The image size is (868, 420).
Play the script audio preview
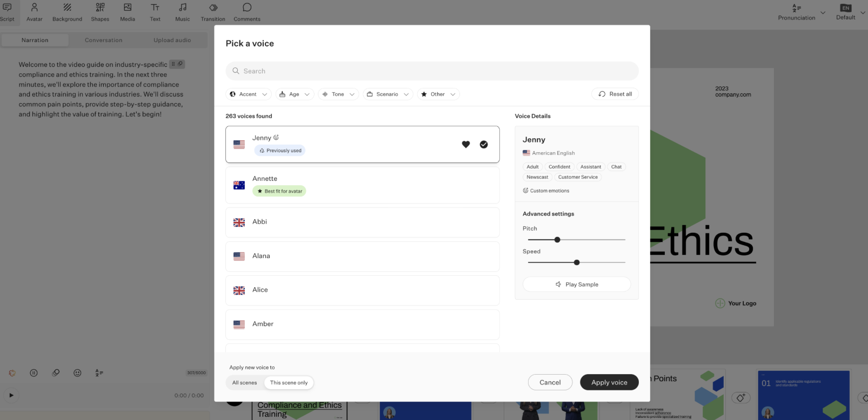[x=11, y=395]
